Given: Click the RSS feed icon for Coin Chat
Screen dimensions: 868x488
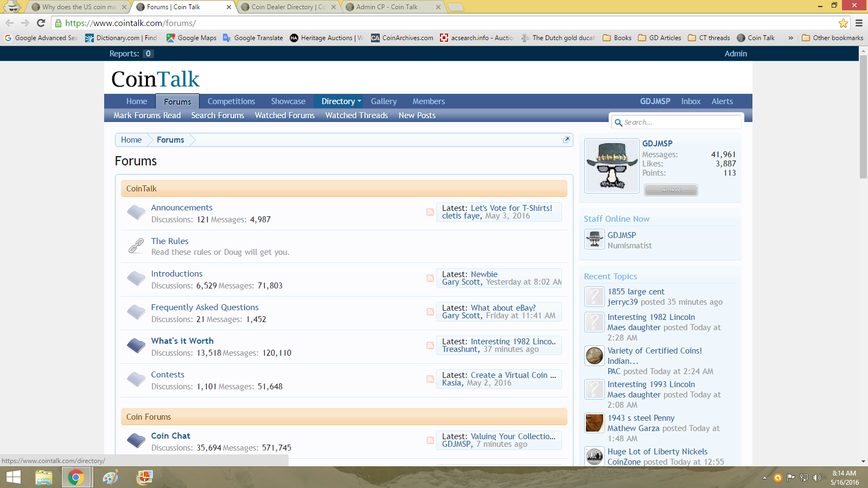Looking at the screenshot, I should pos(430,440).
